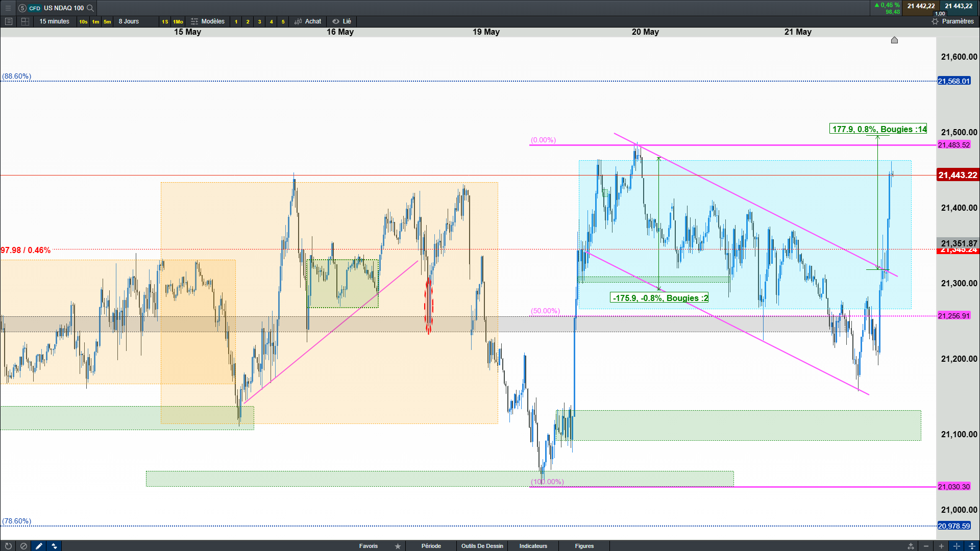Click the Favoris star icon
This screenshot has height=551, width=980.
click(x=398, y=546)
